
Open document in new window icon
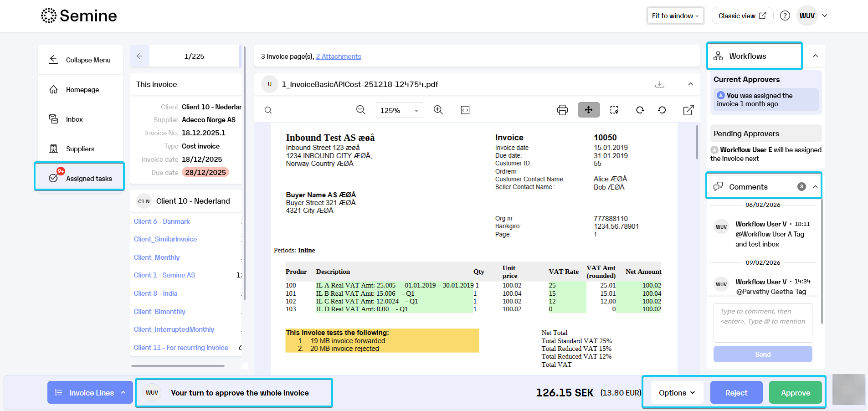(688, 110)
